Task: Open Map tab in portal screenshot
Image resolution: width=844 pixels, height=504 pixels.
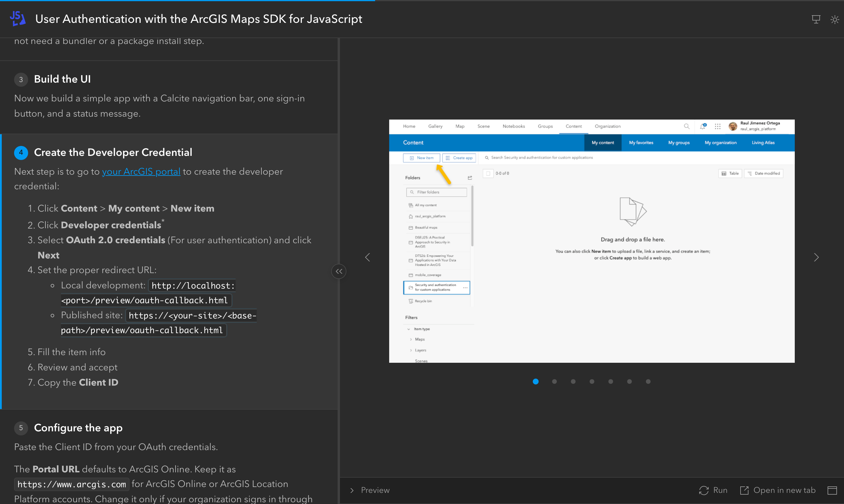Action: pos(460,126)
